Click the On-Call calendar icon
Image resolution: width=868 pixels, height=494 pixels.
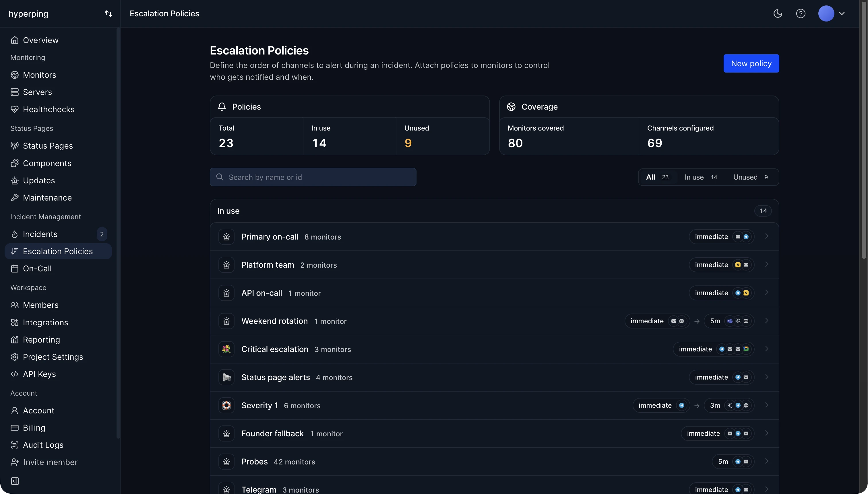click(15, 269)
